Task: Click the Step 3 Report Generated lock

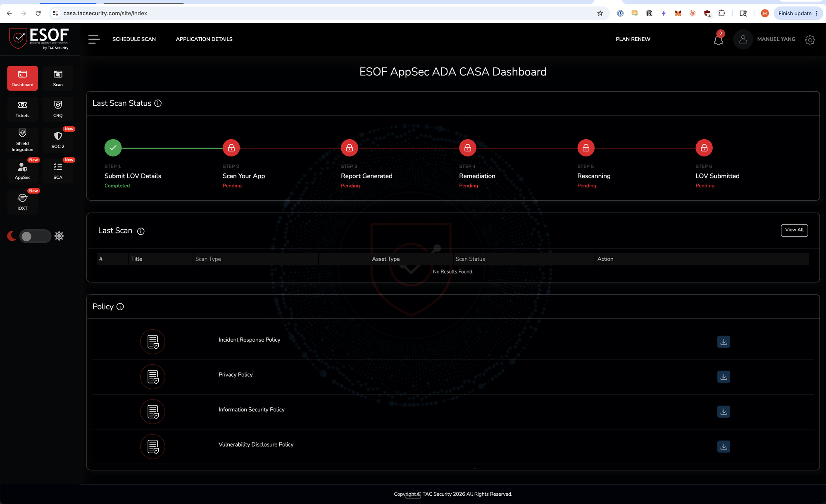Action: tap(350, 148)
